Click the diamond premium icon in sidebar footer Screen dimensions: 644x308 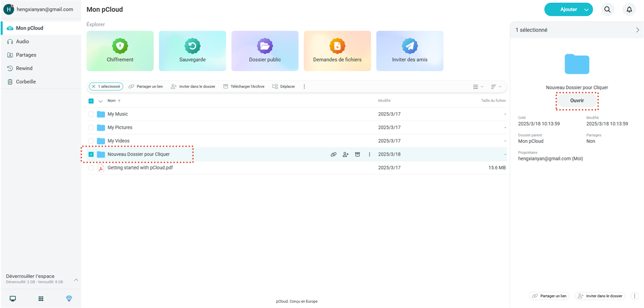pyautogui.click(x=69, y=298)
